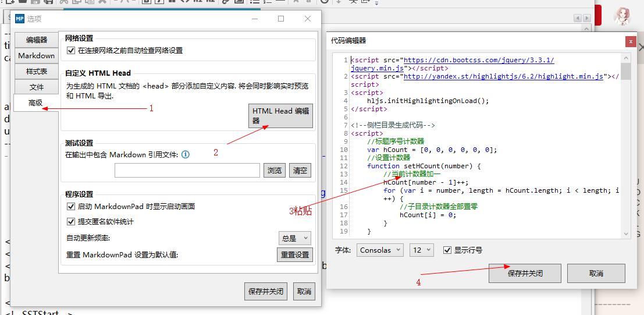
Task: Click the yandex.st highlight.min.js link in code
Action: pos(504,76)
